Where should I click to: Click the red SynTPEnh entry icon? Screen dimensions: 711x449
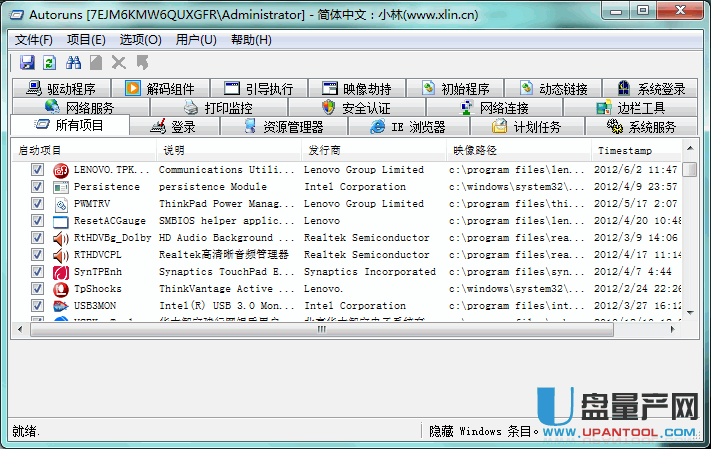point(61,272)
